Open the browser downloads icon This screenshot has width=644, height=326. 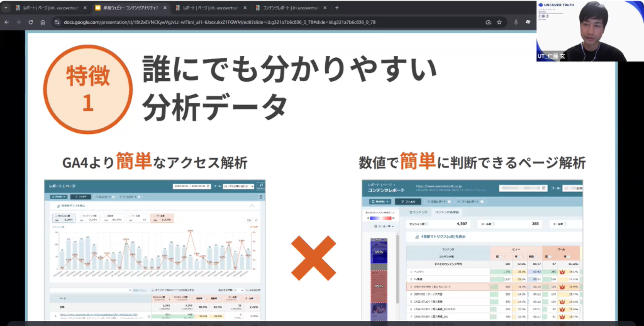pos(516,22)
